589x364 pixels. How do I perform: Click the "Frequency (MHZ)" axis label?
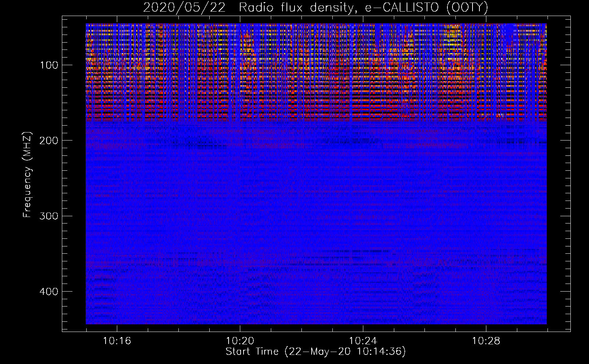pyautogui.click(x=27, y=174)
